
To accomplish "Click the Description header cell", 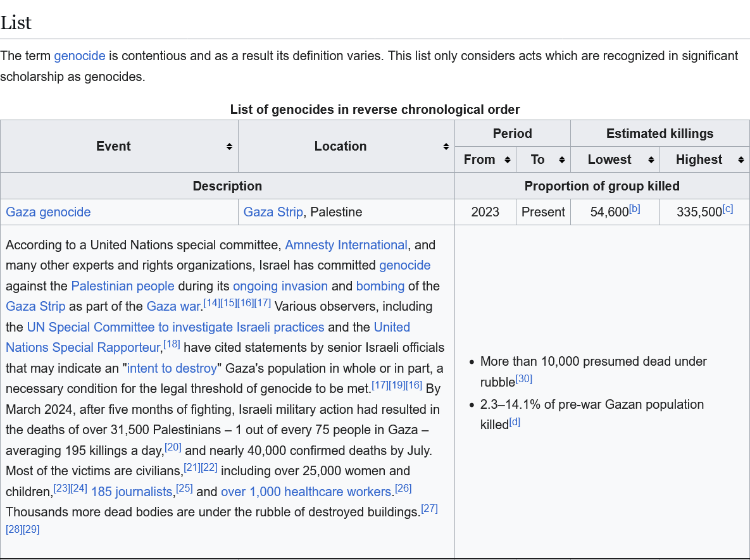I will click(227, 186).
